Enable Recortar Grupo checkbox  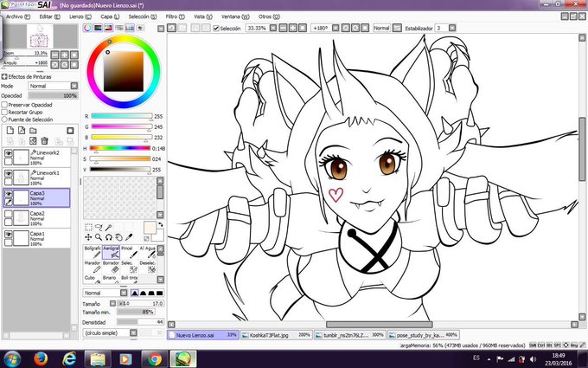[x=4, y=112]
